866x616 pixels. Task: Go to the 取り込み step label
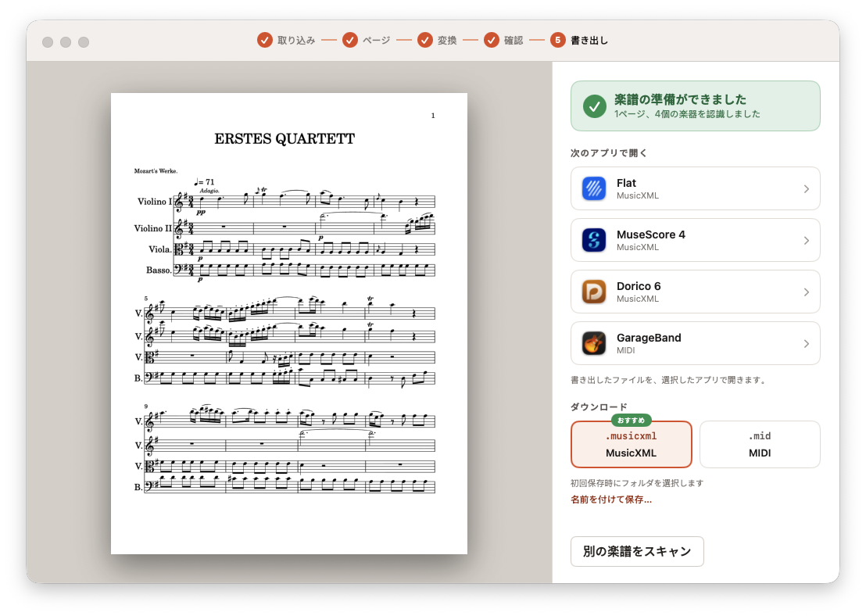click(x=296, y=41)
